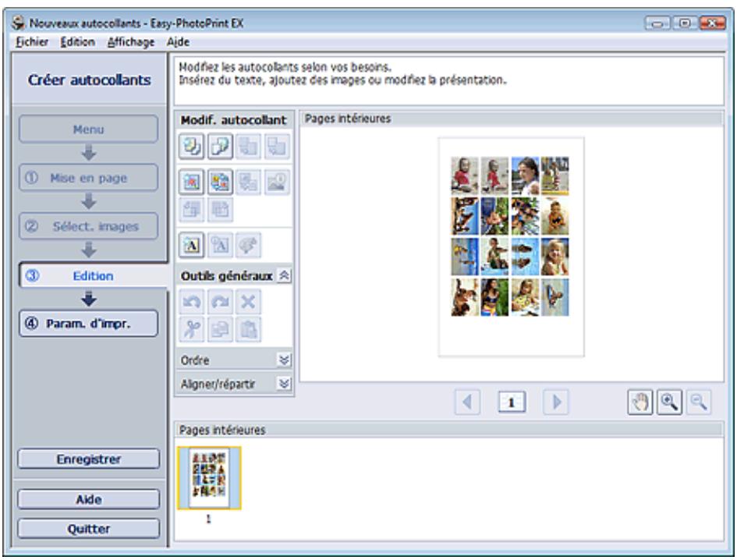Click the Paste clipboard icon

(x=248, y=330)
